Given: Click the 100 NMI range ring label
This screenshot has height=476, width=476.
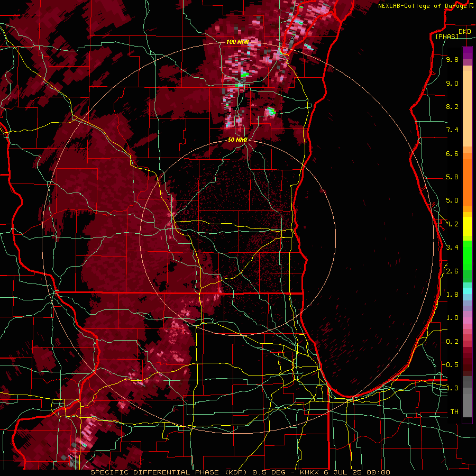Looking at the screenshot, I should (237, 42).
